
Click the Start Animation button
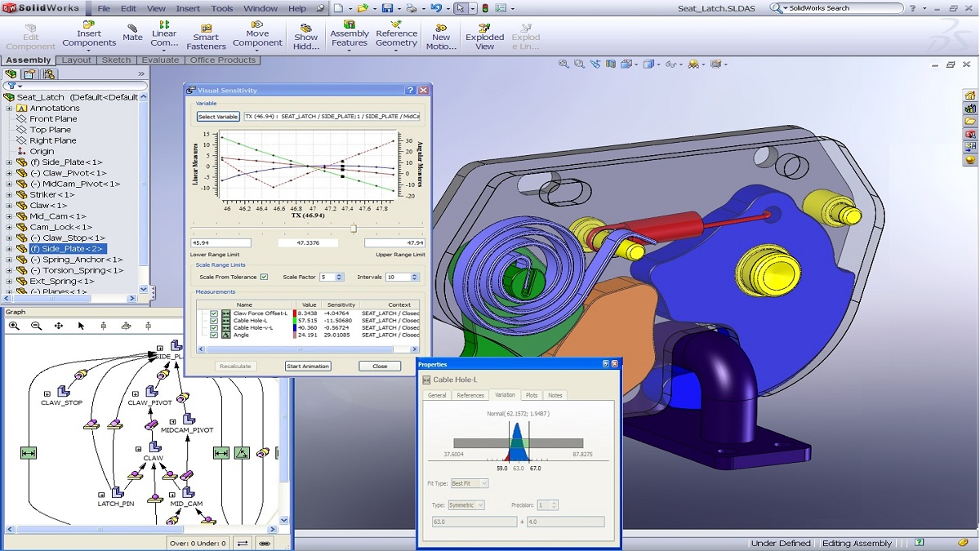pos(308,366)
